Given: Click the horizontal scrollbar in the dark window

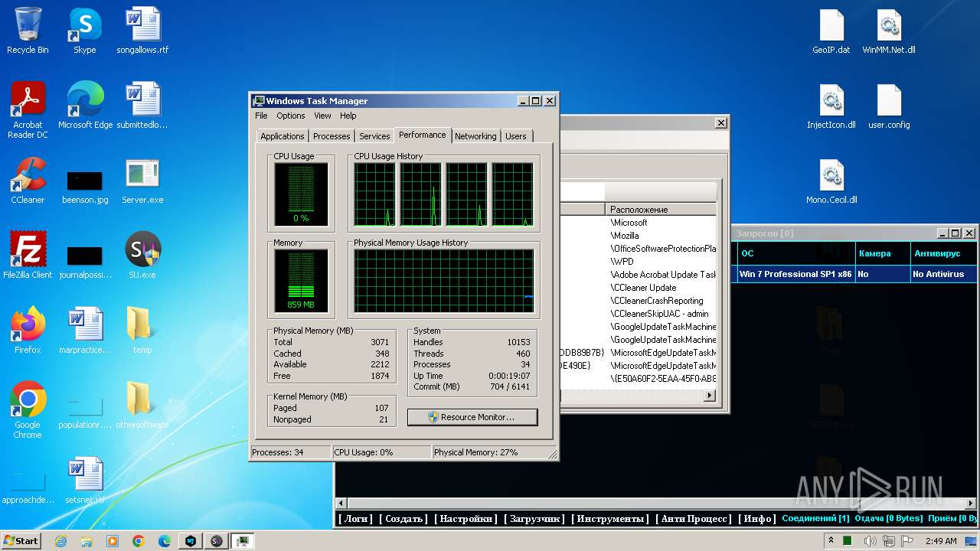Looking at the screenshot, I should (x=657, y=504).
